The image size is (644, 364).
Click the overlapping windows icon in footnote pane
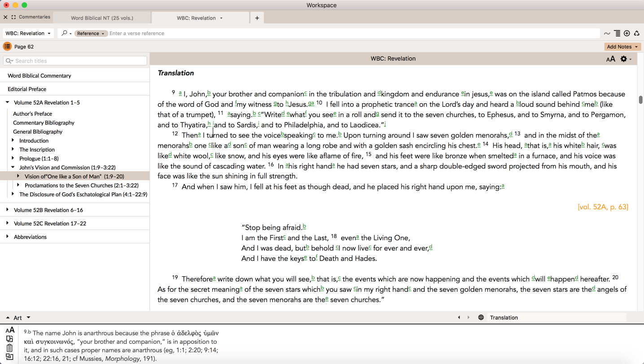[x=9, y=357]
